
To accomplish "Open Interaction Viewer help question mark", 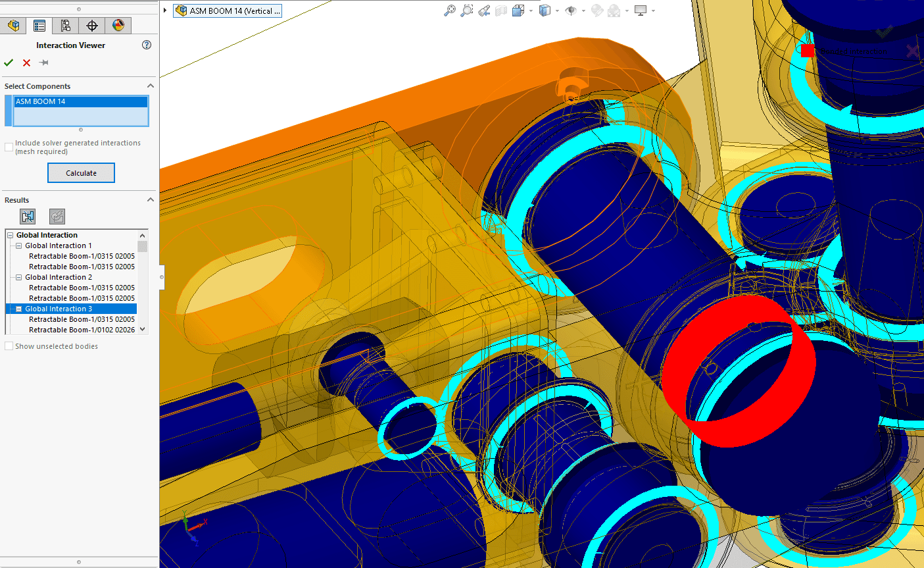I will coord(147,45).
